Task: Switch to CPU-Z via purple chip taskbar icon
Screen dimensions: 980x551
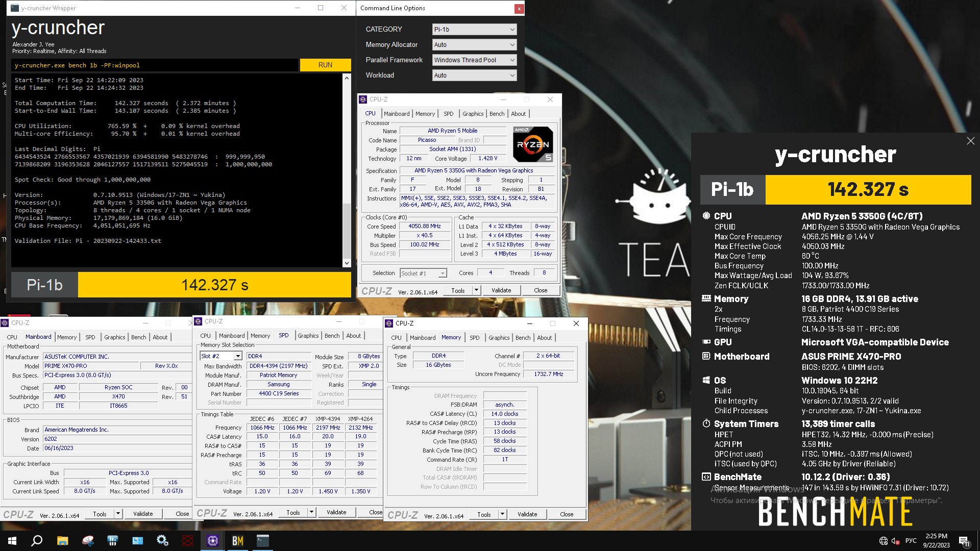Action: [x=213, y=541]
